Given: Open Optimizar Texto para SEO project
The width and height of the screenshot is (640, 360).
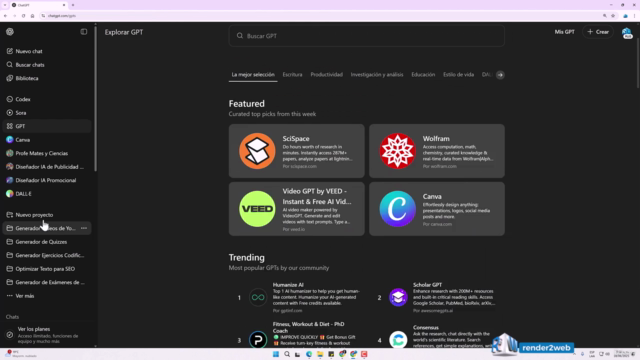Looking at the screenshot, I should pos(47,269).
